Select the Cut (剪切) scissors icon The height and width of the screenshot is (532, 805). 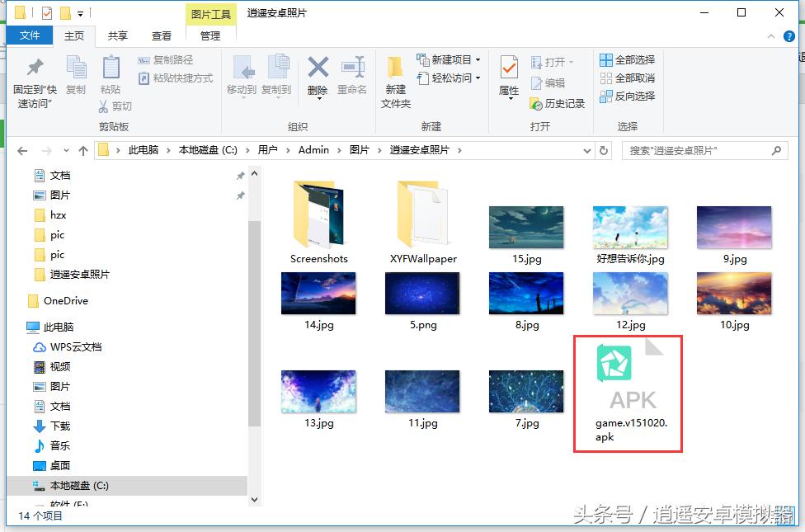coord(104,106)
